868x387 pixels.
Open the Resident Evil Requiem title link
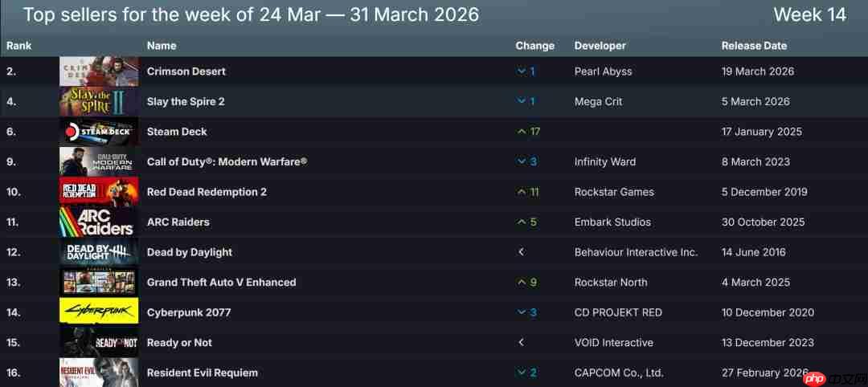(202, 373)
